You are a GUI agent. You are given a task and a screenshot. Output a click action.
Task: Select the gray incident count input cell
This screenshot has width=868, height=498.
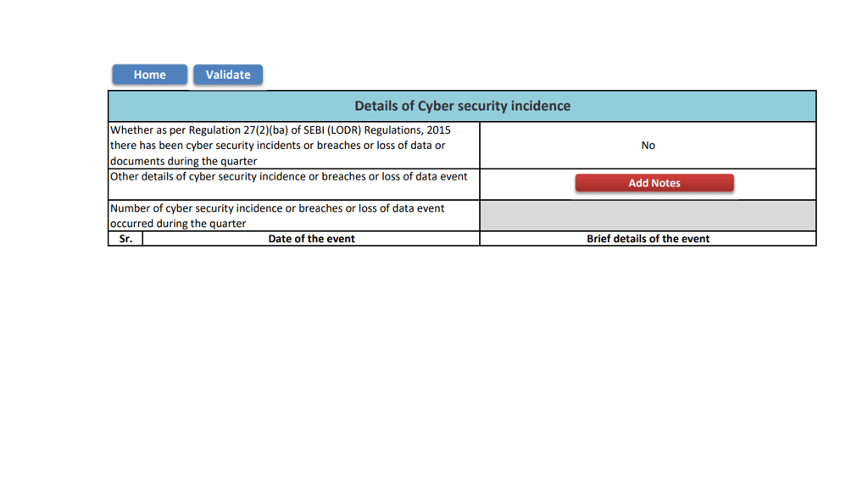648,216
